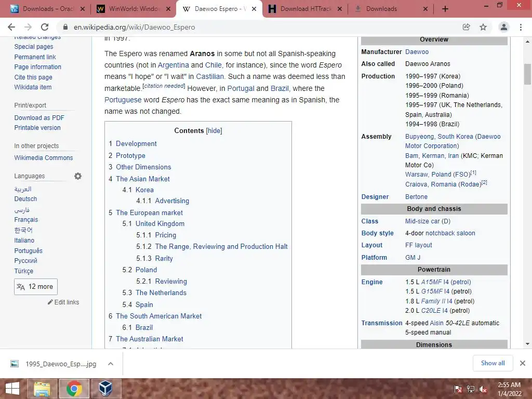Click the padlock site info icon
The image size is (532, 399).
[65, 27]
